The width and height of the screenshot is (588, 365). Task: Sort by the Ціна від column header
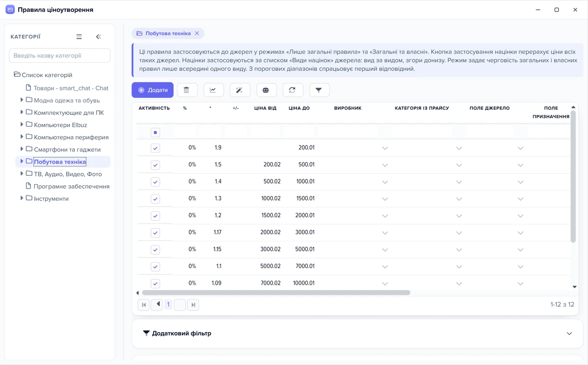tap(265, 108)
